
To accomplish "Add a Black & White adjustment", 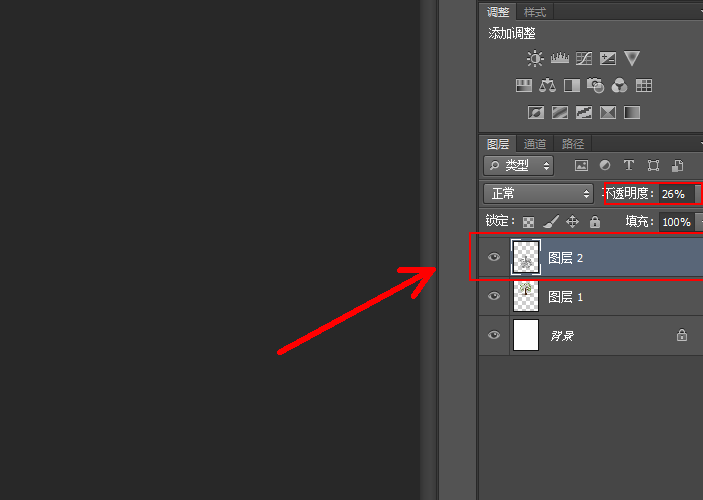I will coord(572,85).
